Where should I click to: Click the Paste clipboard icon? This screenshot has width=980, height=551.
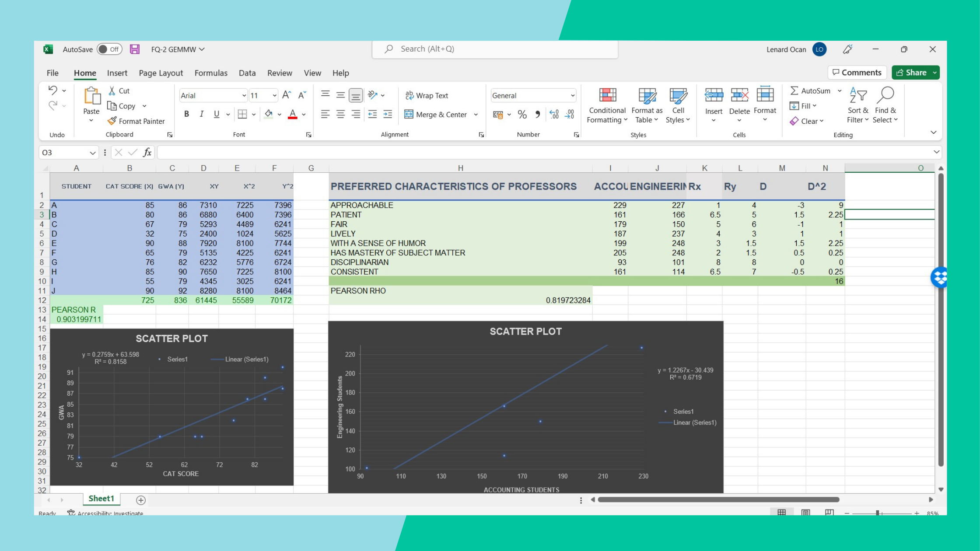(92, 96)
